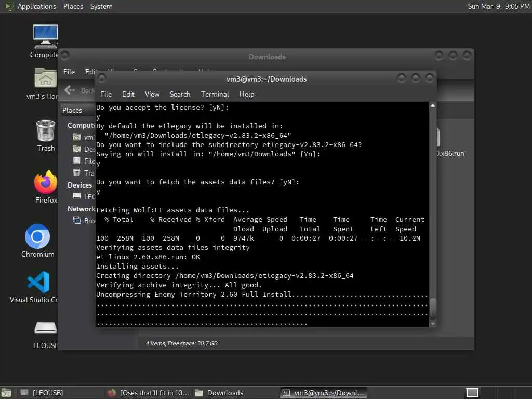Click the 'et-linux-2.60.x86.run: OK' terminal line
Viewport: 532px width, 399px height.
(x=148, y=257)
